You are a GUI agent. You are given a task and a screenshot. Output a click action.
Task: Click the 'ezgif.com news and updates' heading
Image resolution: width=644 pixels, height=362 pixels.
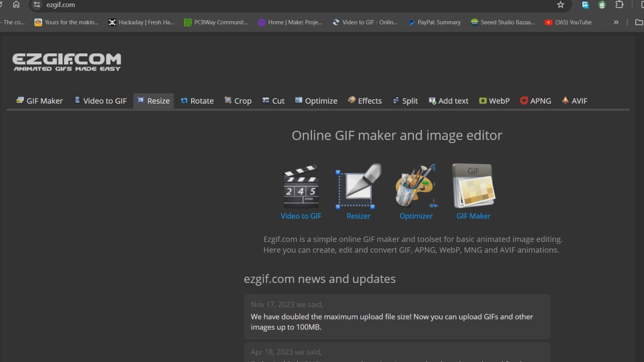320,279
